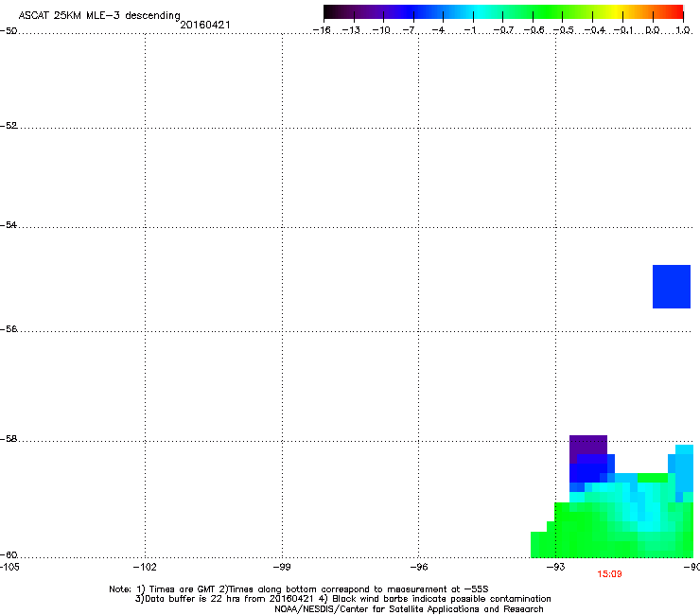The width and height of the screenshot is (700, 615).
Task: Click the longitude axis label -96
Action: 419,567
